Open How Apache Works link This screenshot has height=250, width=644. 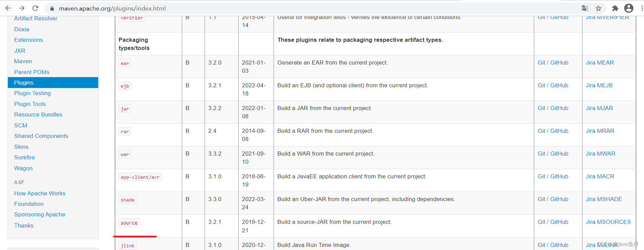(40, 193)
